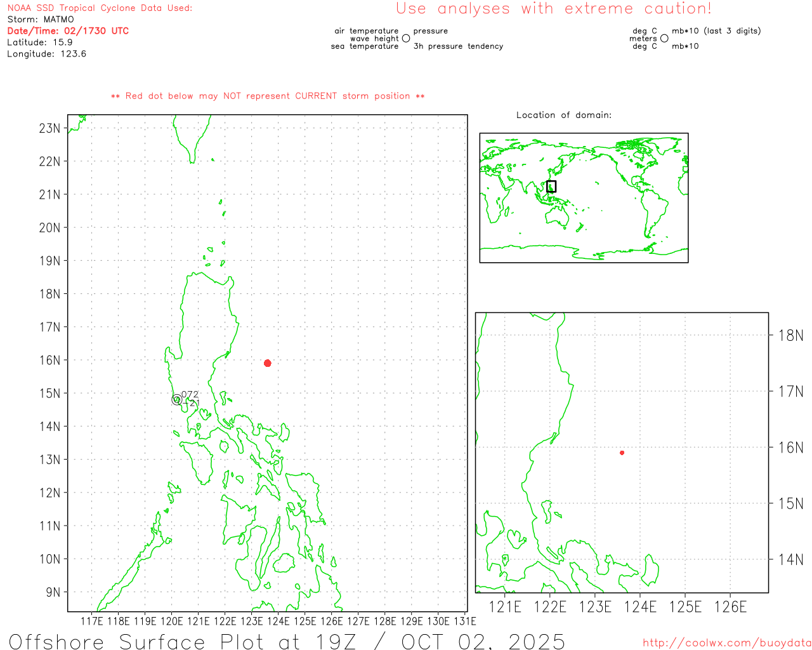Click the 126E label on inset map

[730, 607]
